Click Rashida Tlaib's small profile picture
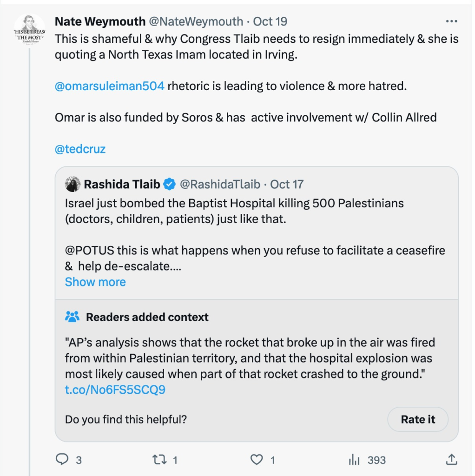475x476 pixels. click(73, 184)
